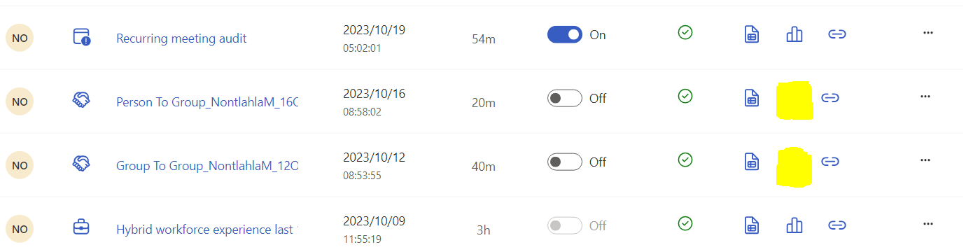Open more options for Person To Group row
This screenshot has height=252, width=980.
pyautogui.click(x=925, y=97)
